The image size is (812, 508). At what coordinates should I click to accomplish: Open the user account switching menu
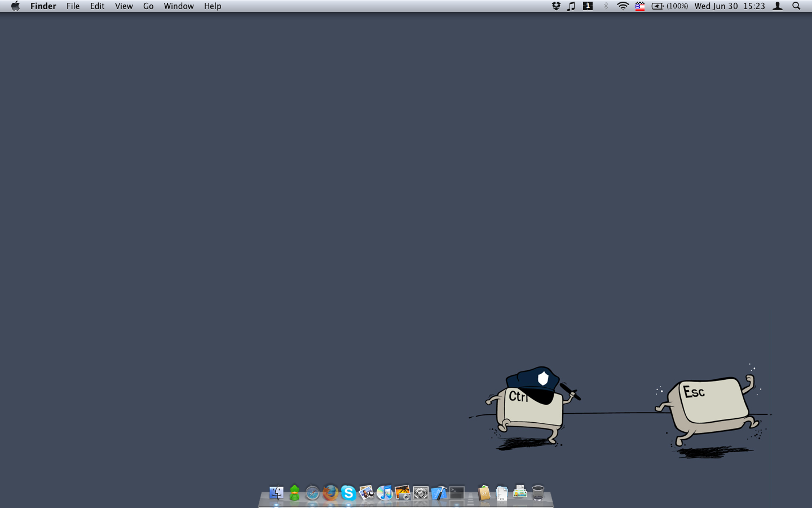[x=778, y=6]
